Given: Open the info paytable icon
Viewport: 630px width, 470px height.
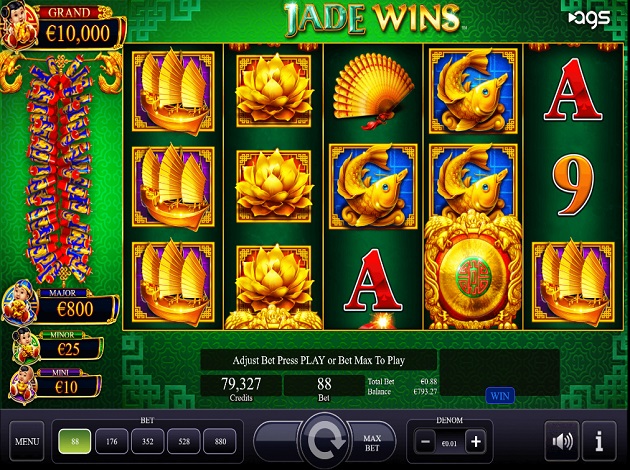Looking at the screenshot, I should pyautogui.click(x=599, y=441).
